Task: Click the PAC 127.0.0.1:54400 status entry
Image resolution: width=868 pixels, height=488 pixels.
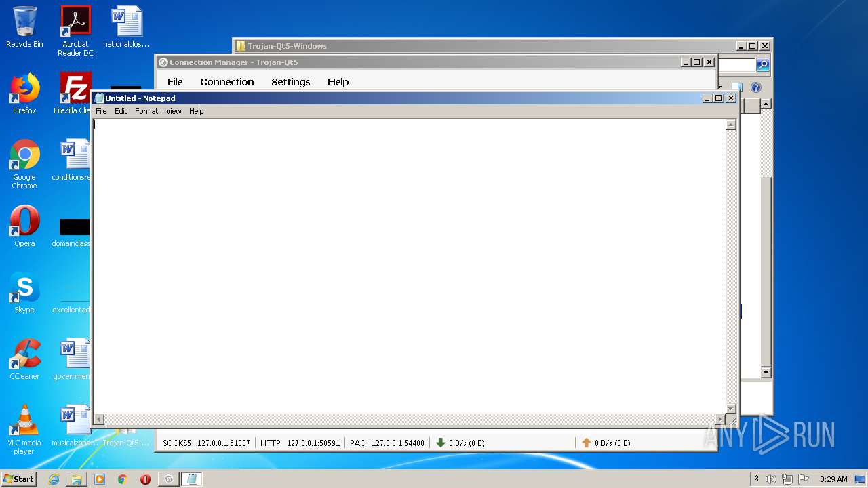Action: pyautogui.click(x=387, y=443)
